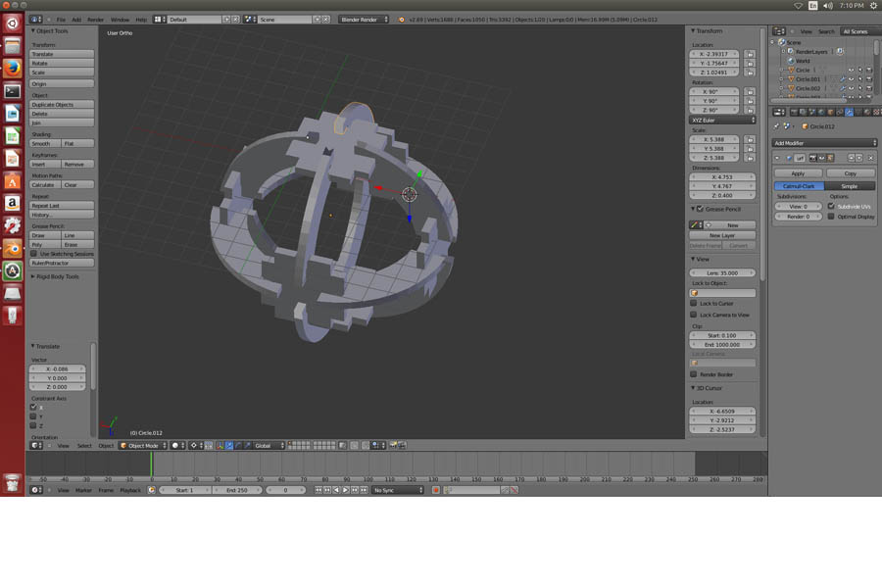Toggle the Lock to Cursor checkbox

click(x=694, y=304)
